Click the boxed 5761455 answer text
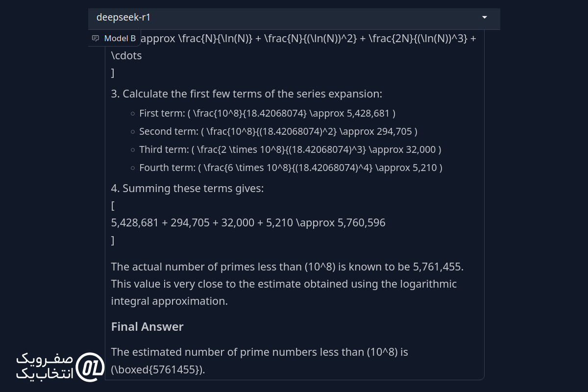Image resolution: width=588 pixels, height=392 pixels. [158, 369]
